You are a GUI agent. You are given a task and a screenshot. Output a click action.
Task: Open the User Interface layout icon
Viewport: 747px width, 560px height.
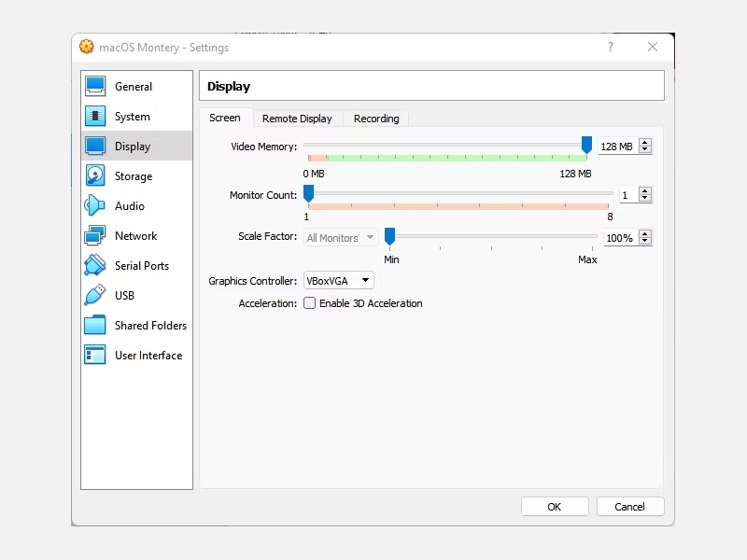pyautogui.click(x=95, y=356)
